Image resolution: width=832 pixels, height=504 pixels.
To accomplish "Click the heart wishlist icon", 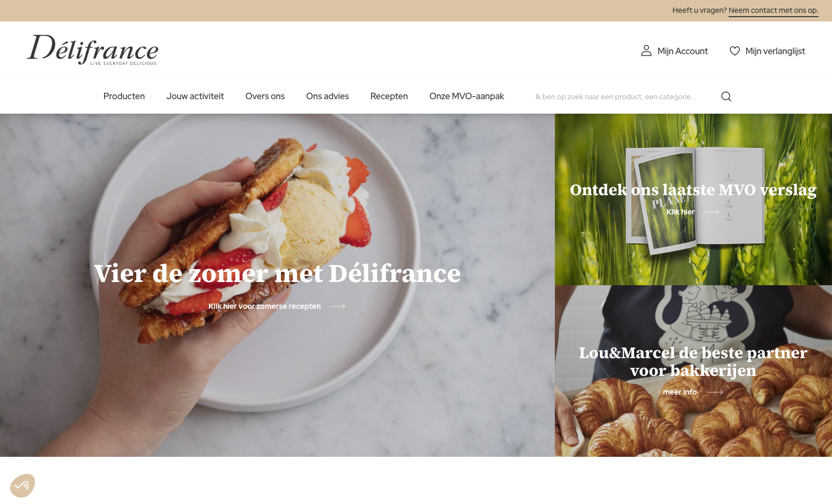I will (734, 51).
